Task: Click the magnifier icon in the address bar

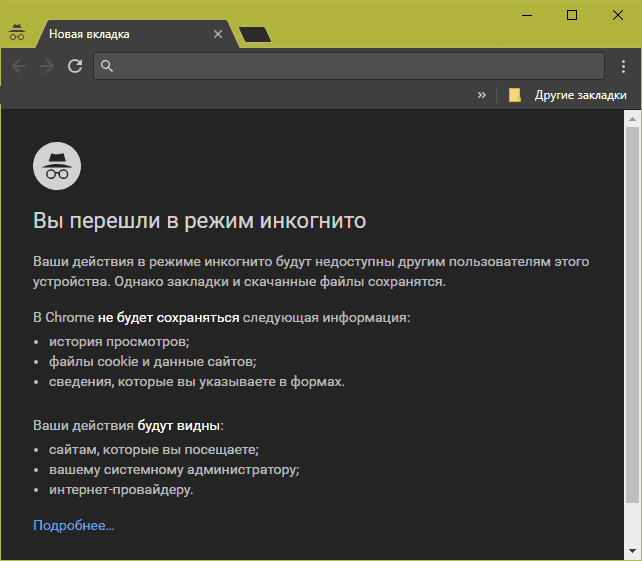Action: [x=106, y=66]
